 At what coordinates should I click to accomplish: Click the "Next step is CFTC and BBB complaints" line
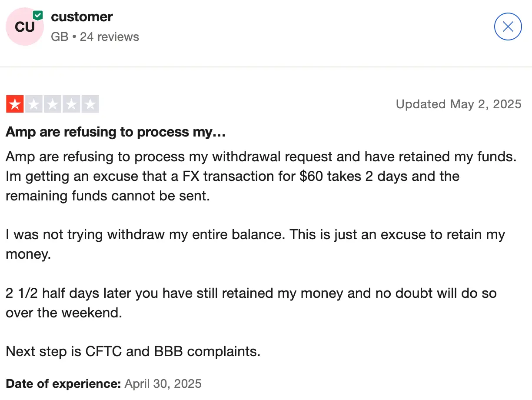click(x=133, y=351)
